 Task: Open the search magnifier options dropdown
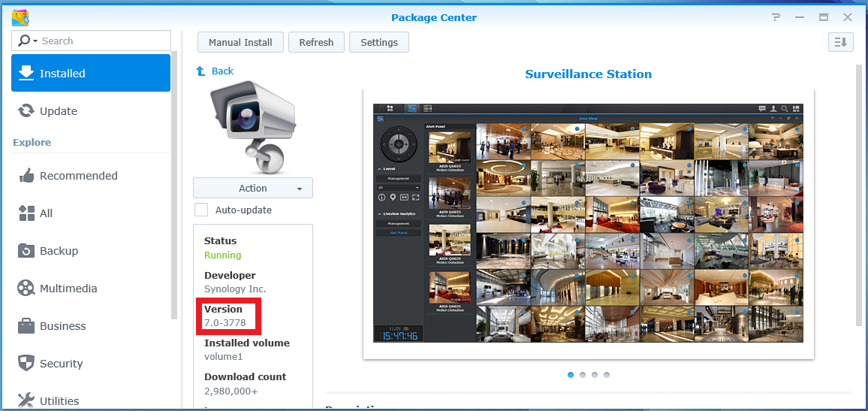[x=28, y=41]
